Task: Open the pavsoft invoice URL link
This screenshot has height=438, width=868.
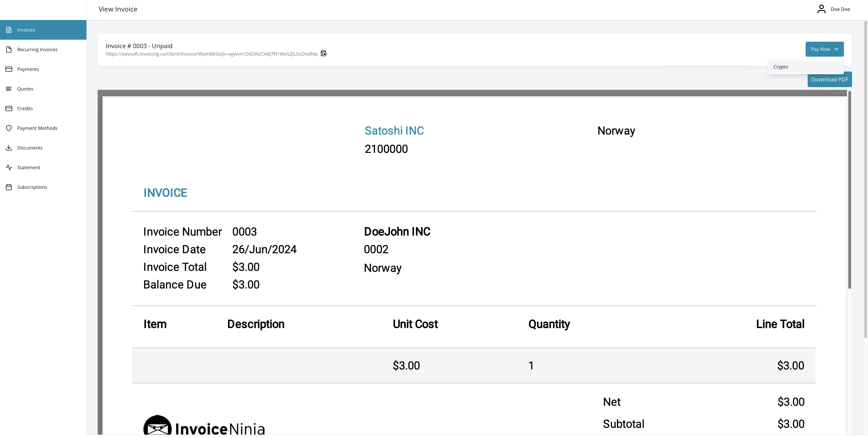Action: point(211,54)
